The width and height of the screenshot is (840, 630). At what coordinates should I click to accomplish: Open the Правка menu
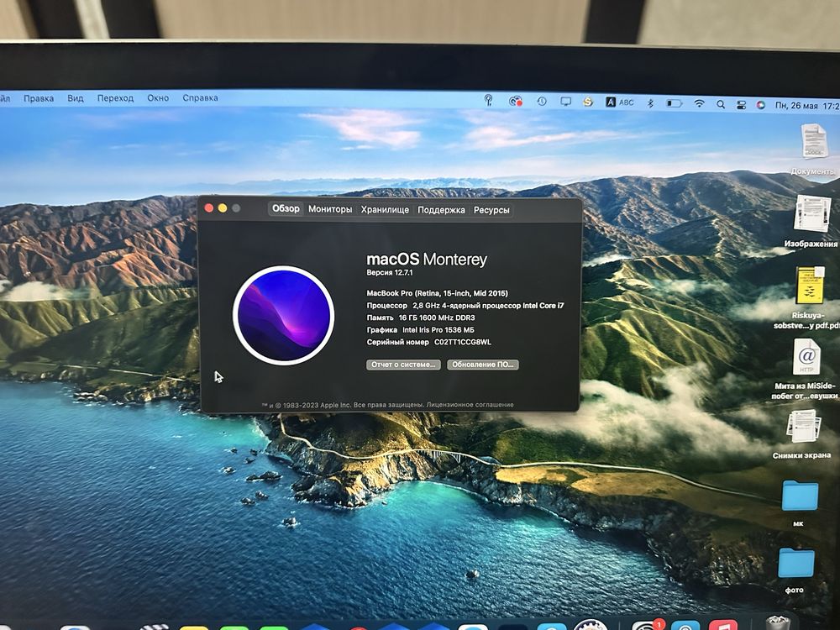(39, 98)
